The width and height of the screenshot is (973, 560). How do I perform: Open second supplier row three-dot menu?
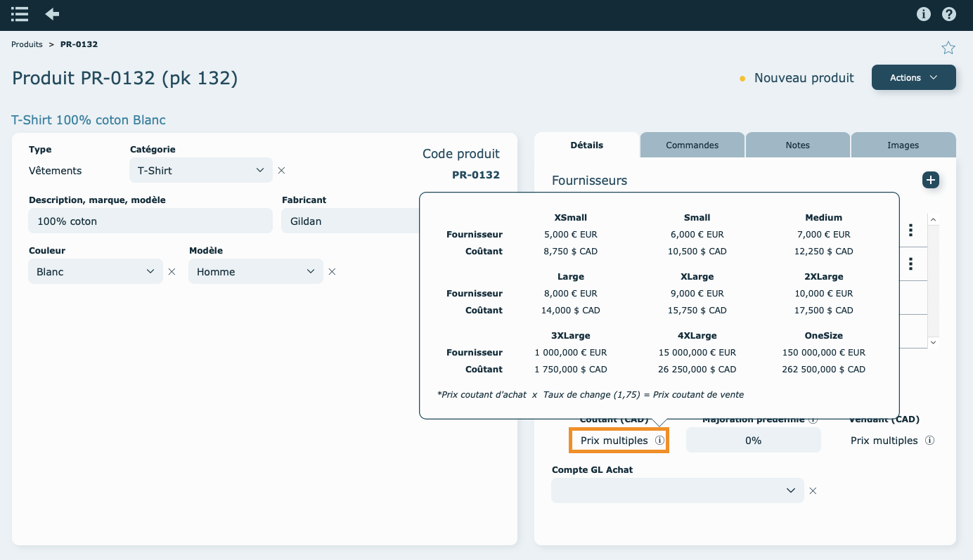[910, 263]
